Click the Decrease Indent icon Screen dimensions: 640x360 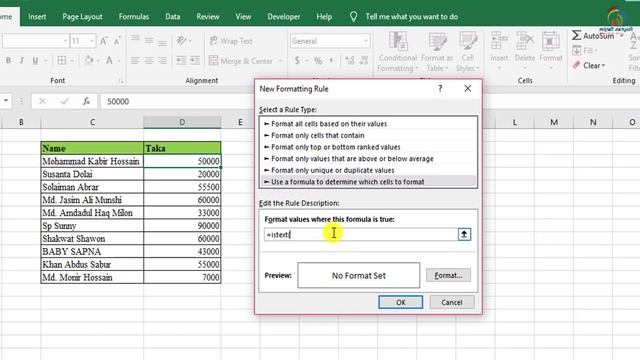[181, 60]
